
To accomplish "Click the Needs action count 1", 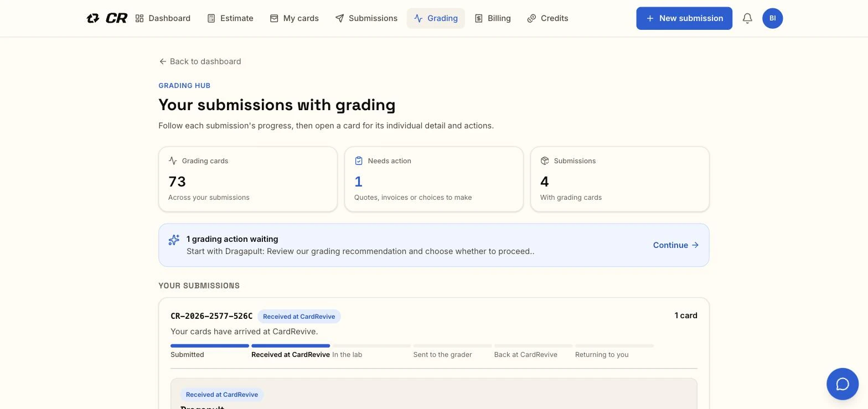I will click(358, 182).
